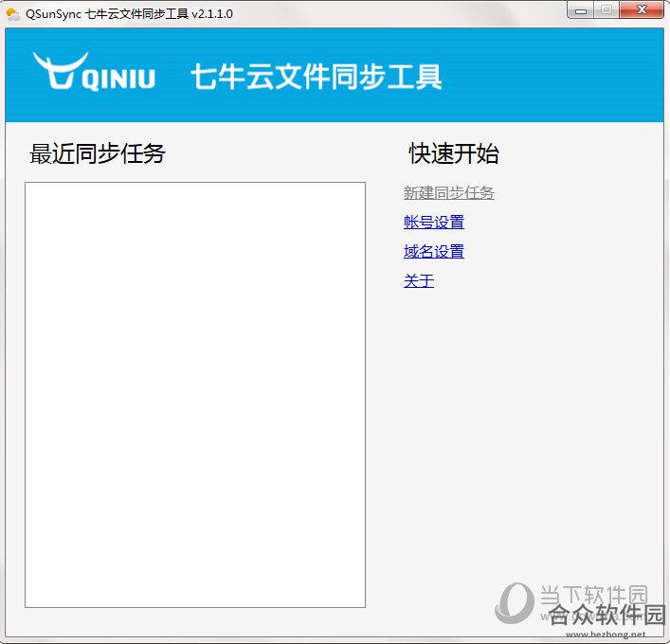Open the 新建同步任务 link
Viewport: 670px width, 644px height.
click(448, 193)
